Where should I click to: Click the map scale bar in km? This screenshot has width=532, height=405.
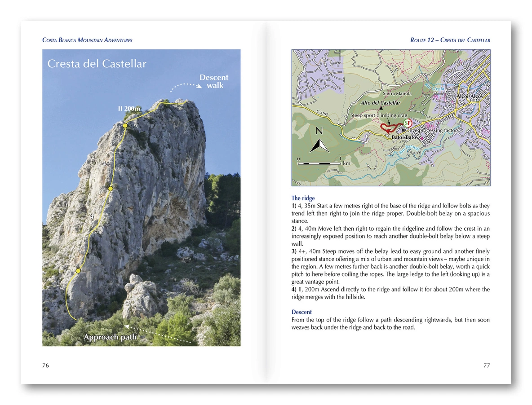point(319,163)
